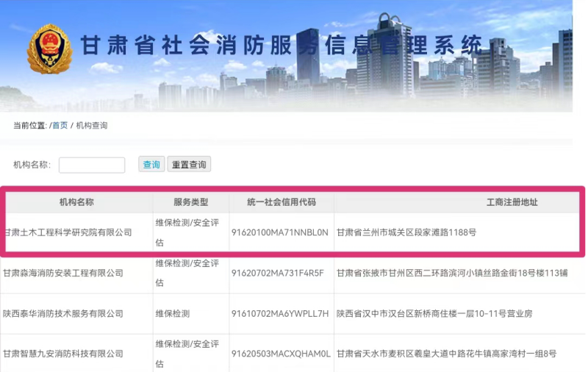This screenshot has width=588, height=372.
Task: Select 甘肃森海消防安装工程有限公司 organization name
Action: pos(63,273)
